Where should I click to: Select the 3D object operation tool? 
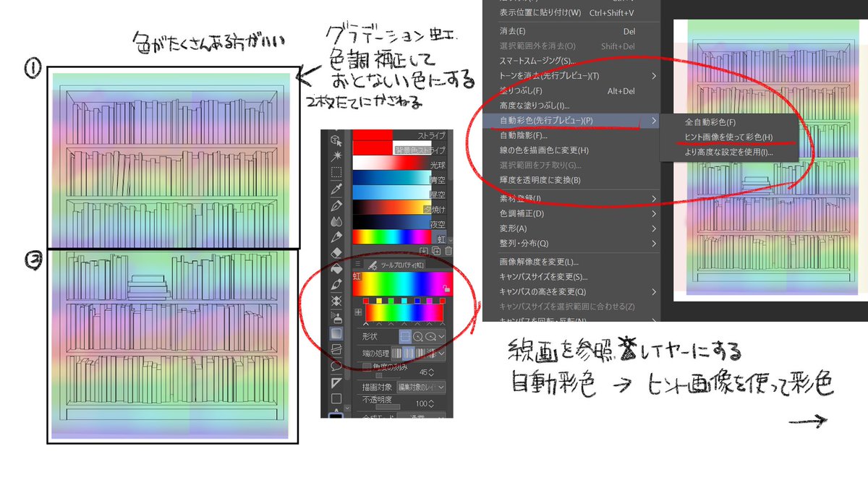tap(336, 140)
